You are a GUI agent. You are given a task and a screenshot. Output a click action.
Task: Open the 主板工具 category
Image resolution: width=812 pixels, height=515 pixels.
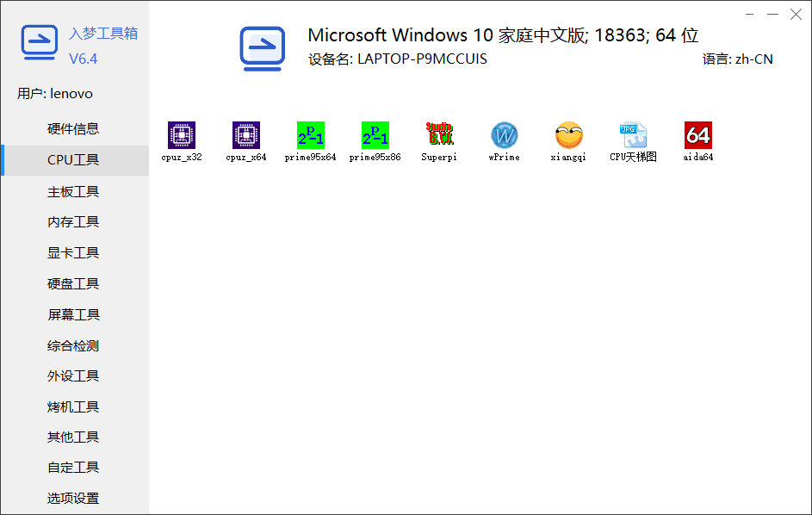tap(75, 191)
